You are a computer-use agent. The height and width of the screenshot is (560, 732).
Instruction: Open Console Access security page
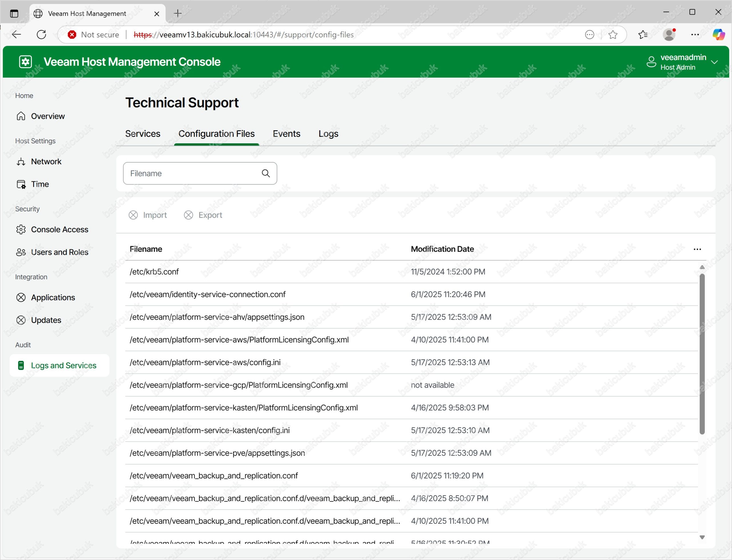[59, 229]
